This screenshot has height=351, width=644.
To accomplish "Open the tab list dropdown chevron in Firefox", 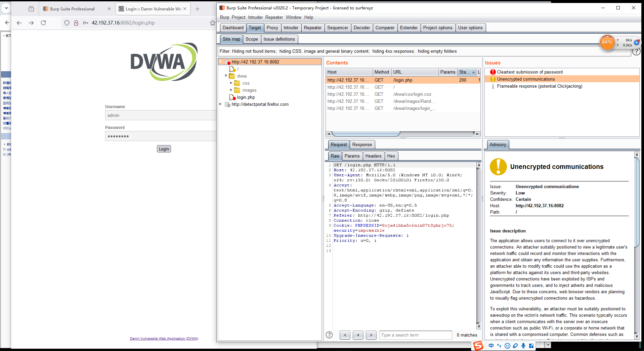I will [x=6, y=7].
